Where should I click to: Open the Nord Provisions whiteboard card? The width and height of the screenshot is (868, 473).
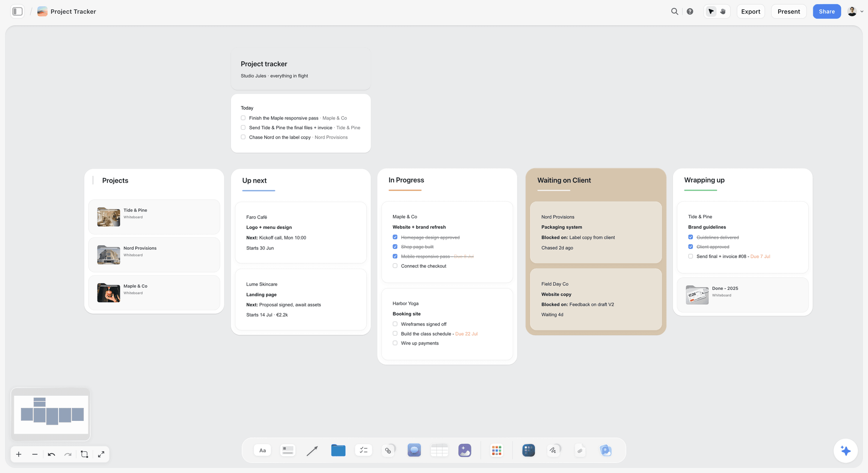point(154,255)
